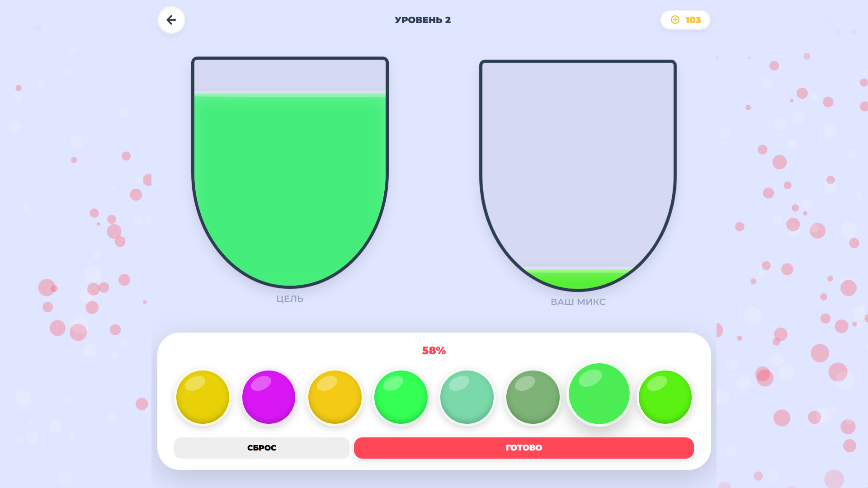Click the УРОВЕНЬ 2 level title
868x488 pixels.
tap(422, 20)
